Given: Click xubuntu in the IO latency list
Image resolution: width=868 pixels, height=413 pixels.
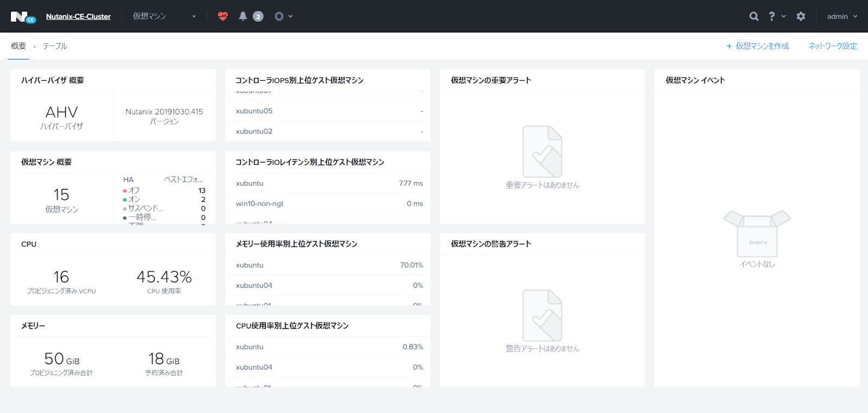Looking at the screenshot, I should point(250,183).
